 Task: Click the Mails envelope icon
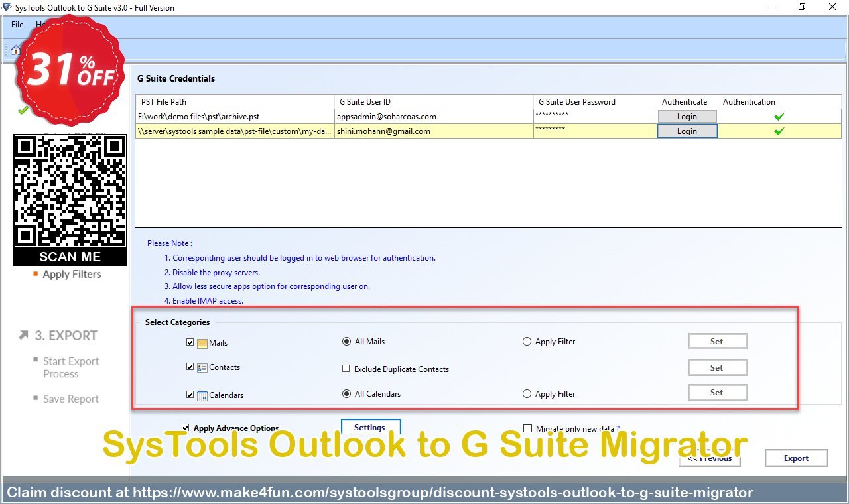coord(202,343)
